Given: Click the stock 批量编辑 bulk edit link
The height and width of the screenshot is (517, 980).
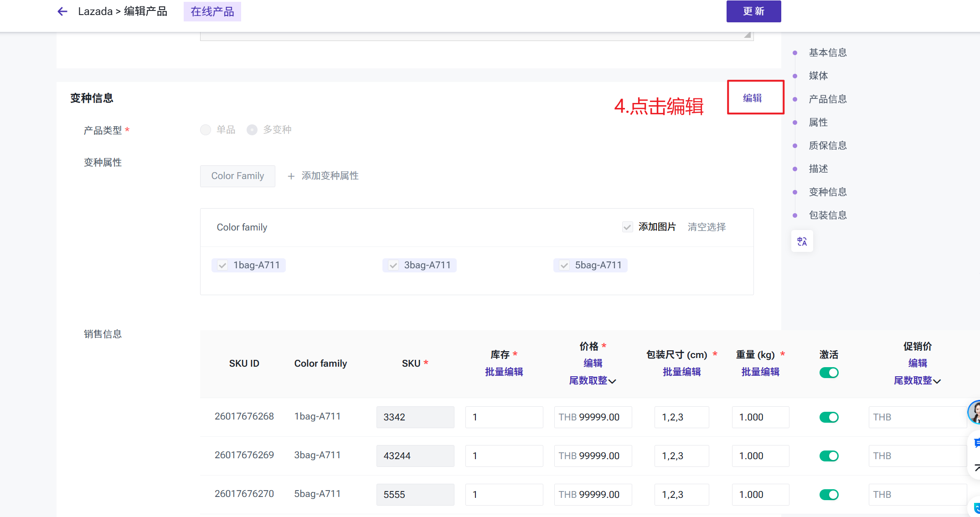Looking at the screenshot, I should click(504, 372).
